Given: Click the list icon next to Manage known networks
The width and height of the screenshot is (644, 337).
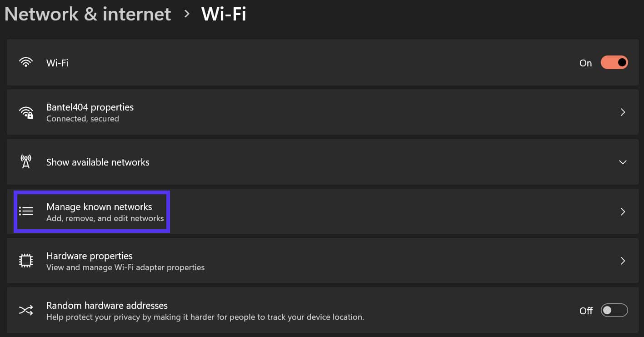Looking at the screenshot, I should click(x=26, y=211).
